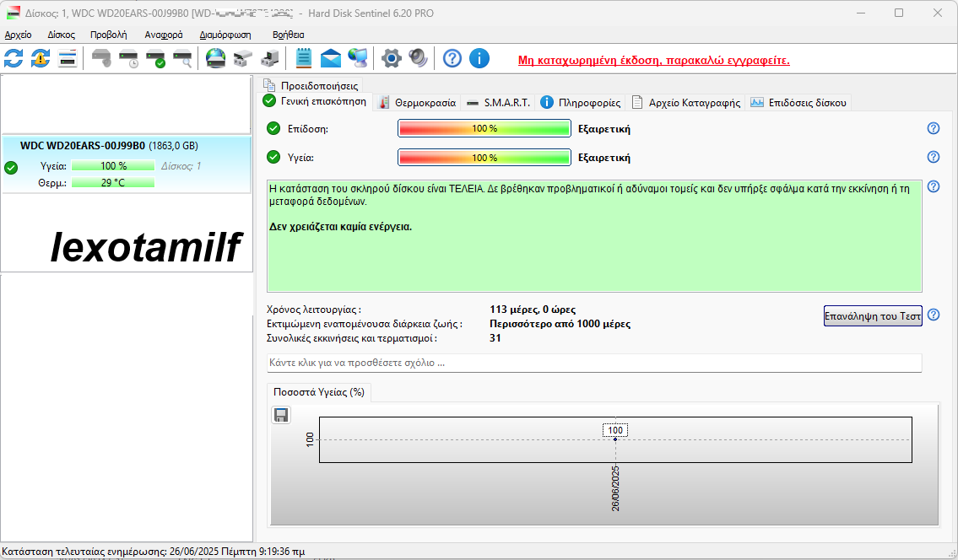The width and height of the screenshot is (958, 560).
Task: Open settings via the gear icon
Action: point(391,59)
